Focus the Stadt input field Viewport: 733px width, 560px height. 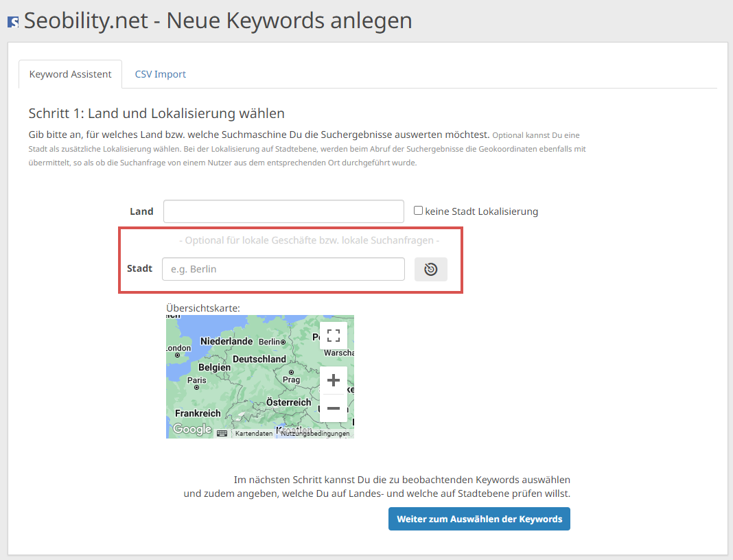point(283,269)
